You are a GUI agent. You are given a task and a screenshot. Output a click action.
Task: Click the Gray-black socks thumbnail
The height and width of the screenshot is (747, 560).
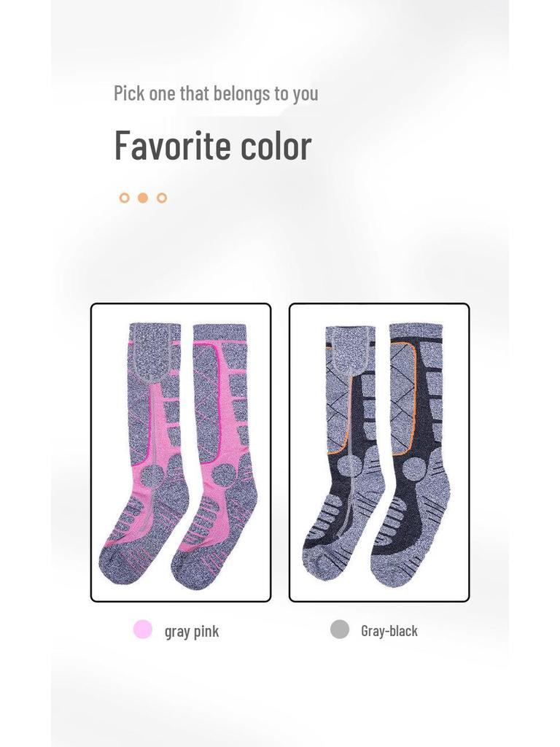pos(379,452)
